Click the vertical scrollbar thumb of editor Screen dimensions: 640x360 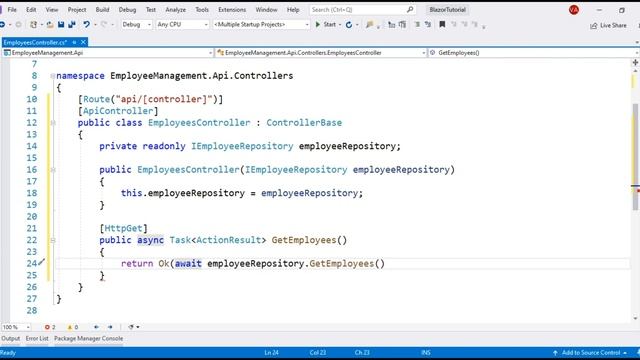coord(636,157)
